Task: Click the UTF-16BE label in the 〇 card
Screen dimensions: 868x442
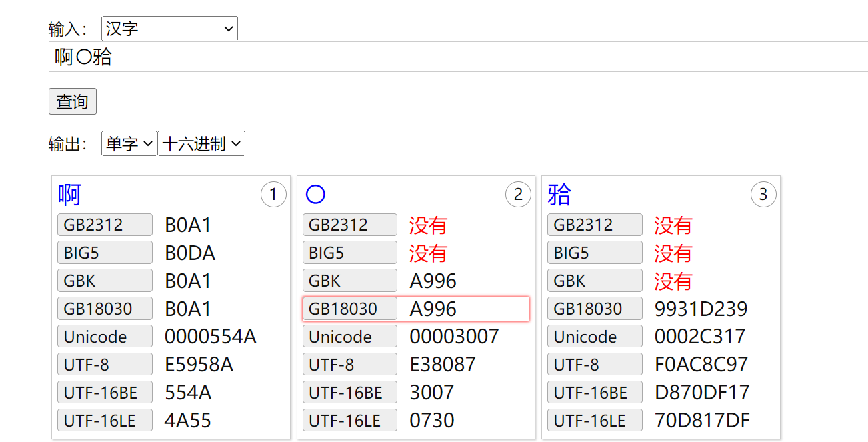Action: coord(350,393)
